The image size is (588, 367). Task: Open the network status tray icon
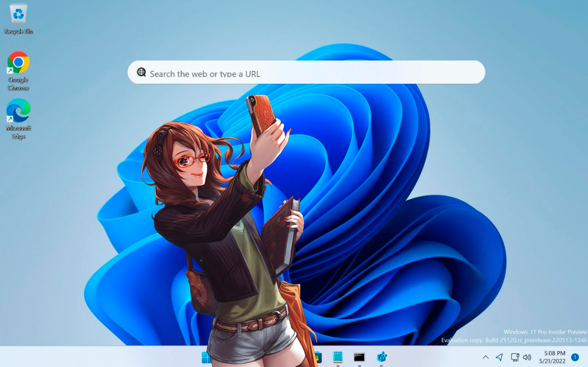(x=515, y=357)
